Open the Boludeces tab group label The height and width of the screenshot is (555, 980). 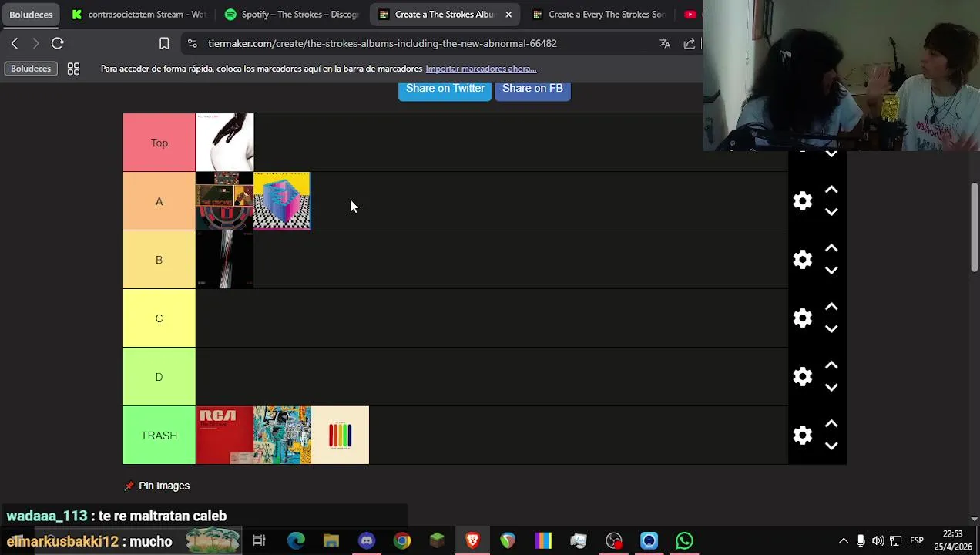tap(31, 14)
